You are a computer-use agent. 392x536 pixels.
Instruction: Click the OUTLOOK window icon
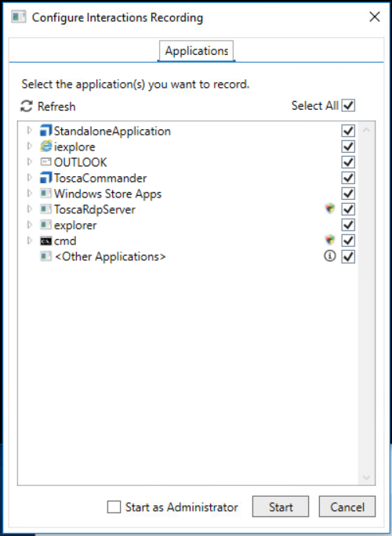click(45, 161)
